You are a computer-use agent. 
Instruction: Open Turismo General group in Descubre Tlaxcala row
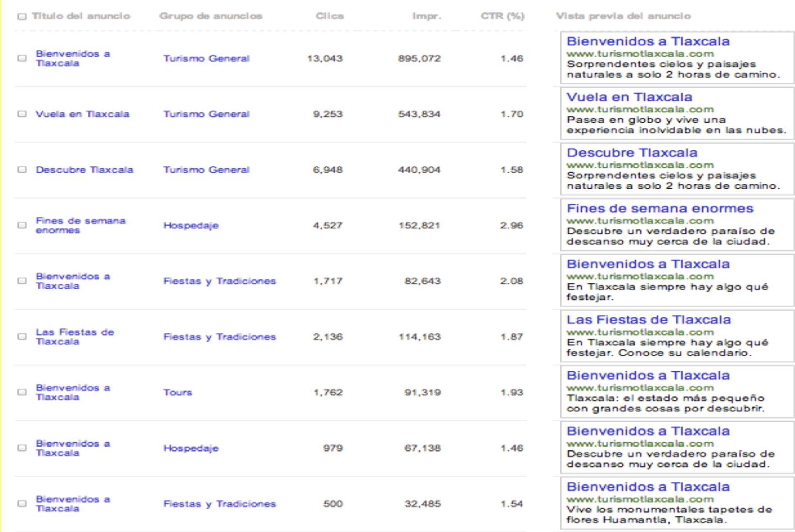pyautogui.click(x=206, y=170)
